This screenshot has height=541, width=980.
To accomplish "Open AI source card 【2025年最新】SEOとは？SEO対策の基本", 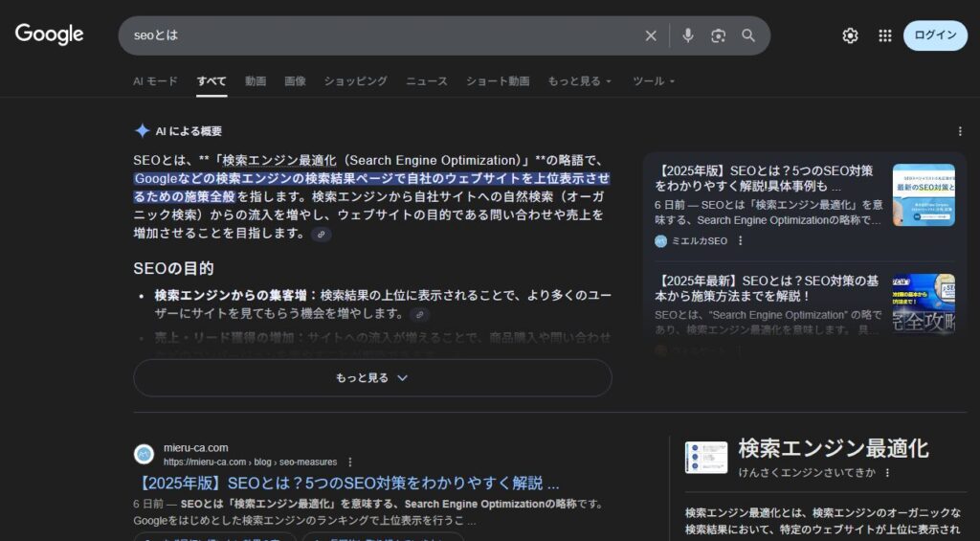I will [x=804, y=304].
